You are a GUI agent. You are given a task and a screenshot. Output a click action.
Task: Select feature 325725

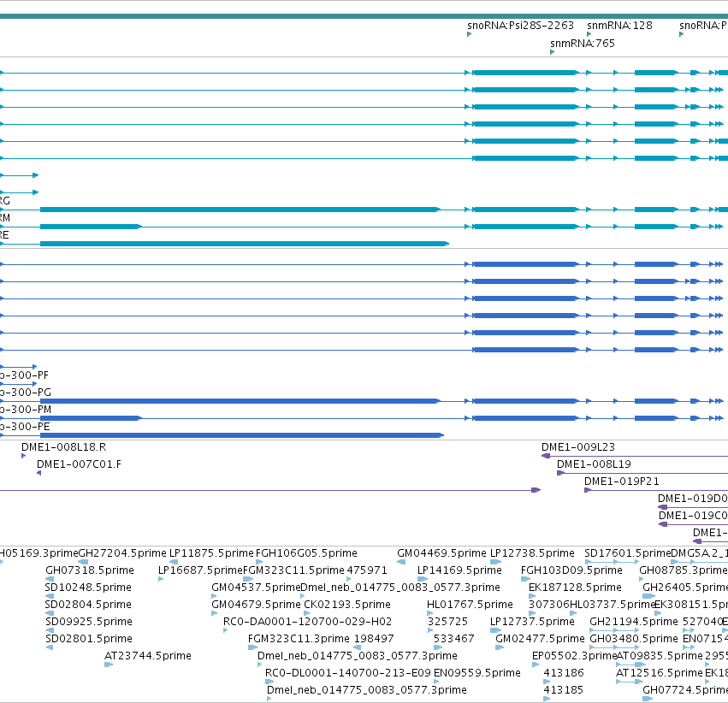click(x=447, y=622)
